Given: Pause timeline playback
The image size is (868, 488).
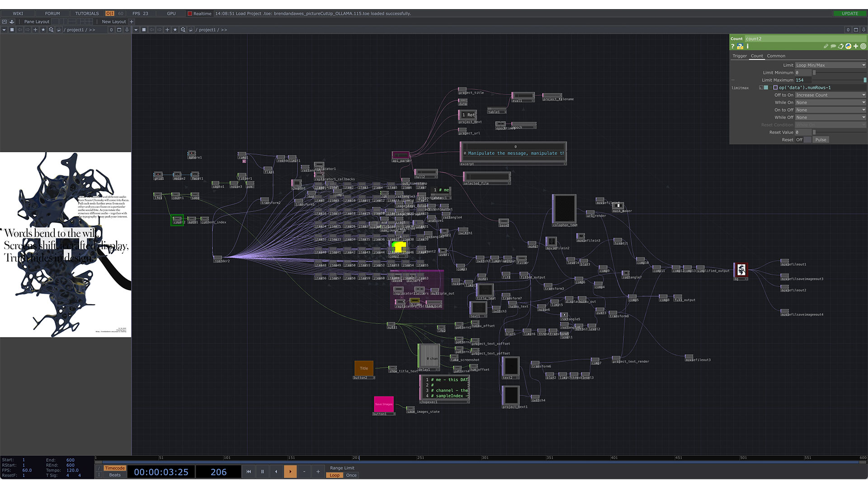Looking at the screenshot, I should (x=262, y=472).
